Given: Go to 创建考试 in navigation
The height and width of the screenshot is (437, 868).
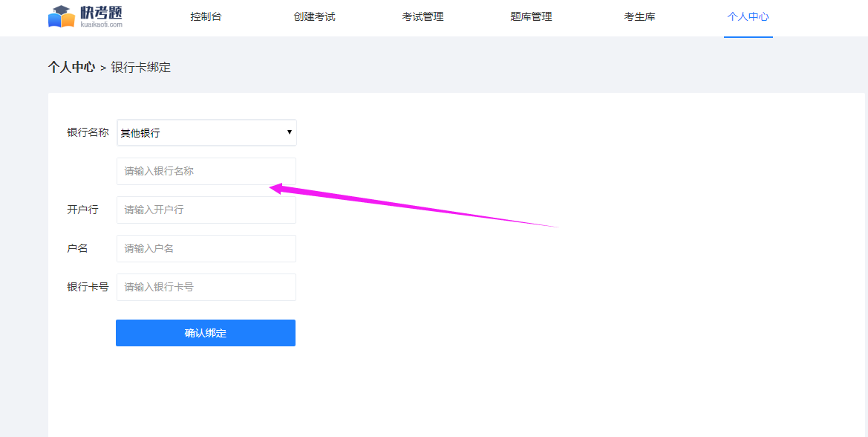Looking at the screenshot, I should click(x=314, y=16).
